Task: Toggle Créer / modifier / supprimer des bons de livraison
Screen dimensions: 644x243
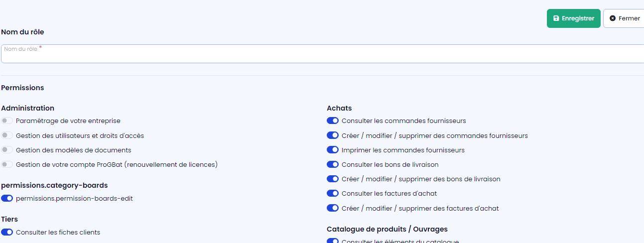Action: coord(333,179)
